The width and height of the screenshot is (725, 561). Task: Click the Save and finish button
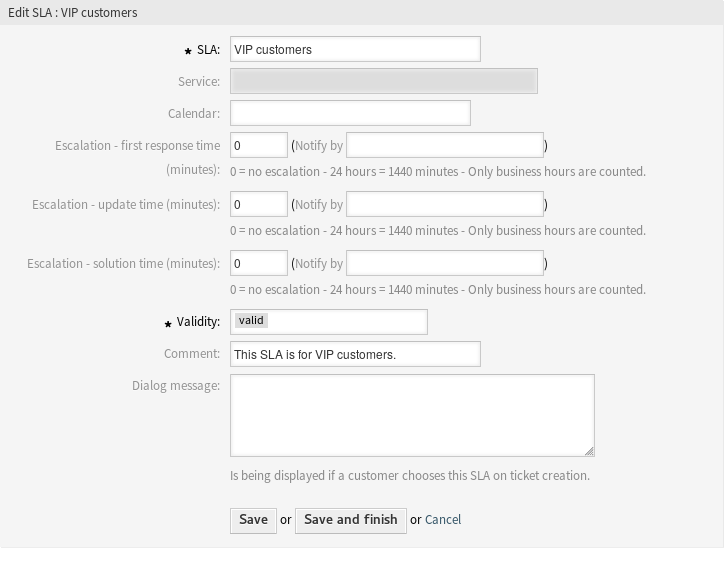(351, 520)
